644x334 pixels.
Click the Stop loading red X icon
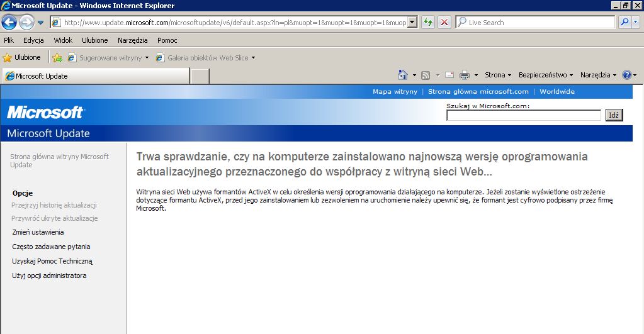click(x=444, y=22)
